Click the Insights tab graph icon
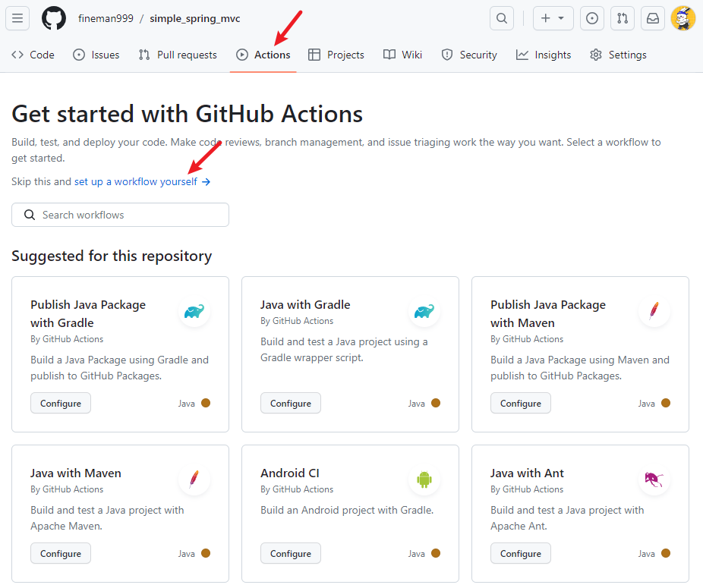 click(522, 55)
